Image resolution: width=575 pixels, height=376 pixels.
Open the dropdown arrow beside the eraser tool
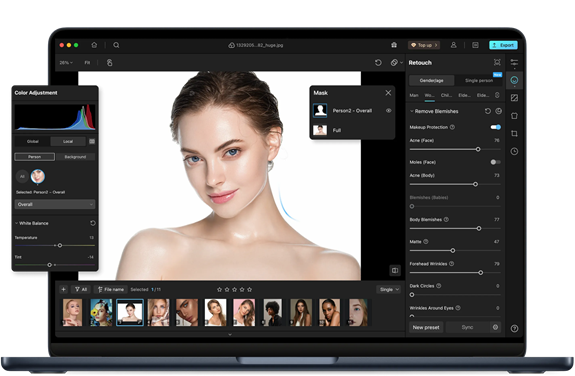(x=402, y=63)
